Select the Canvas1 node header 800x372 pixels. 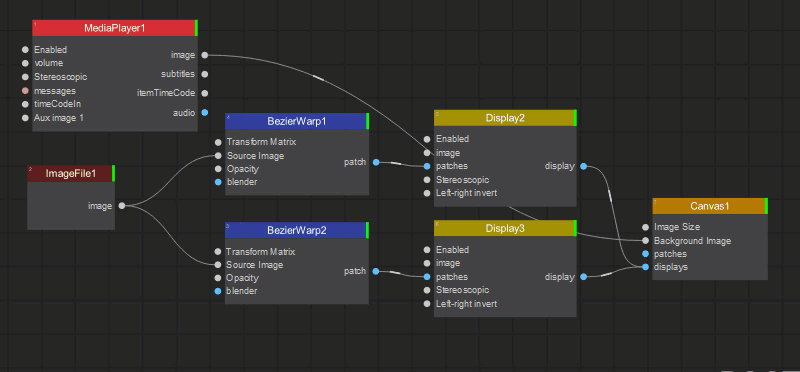pyautogui.click(x=710, y=206)
